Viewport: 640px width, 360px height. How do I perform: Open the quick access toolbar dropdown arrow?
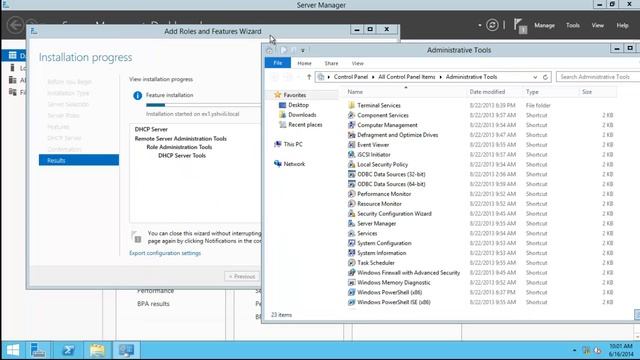tap(303, 51)
